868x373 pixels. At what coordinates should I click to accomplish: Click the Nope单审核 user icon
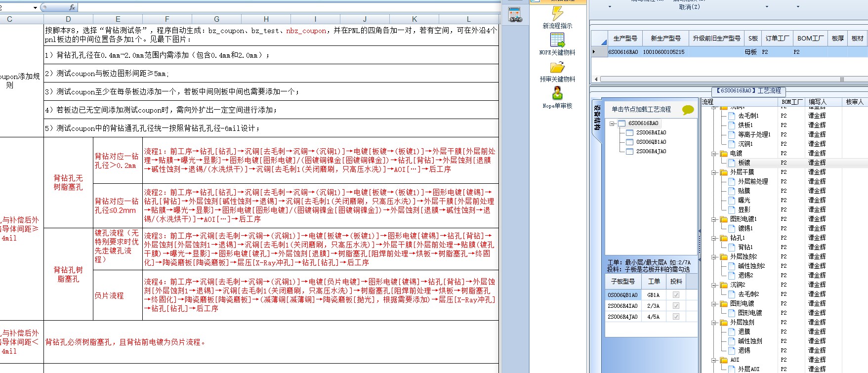point(557,93)
